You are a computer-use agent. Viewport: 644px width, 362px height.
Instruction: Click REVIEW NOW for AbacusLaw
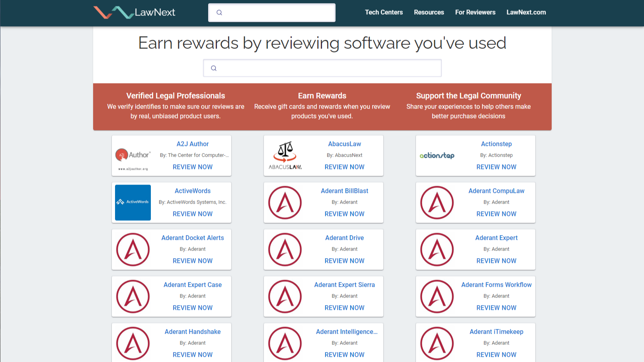click(x=345, y=167)
